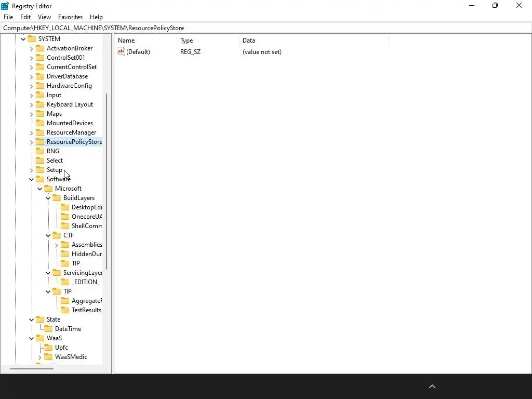Expand the Keyboard Layout key
The width and height of the screenshot is (532, 399).
pos(31,105)
